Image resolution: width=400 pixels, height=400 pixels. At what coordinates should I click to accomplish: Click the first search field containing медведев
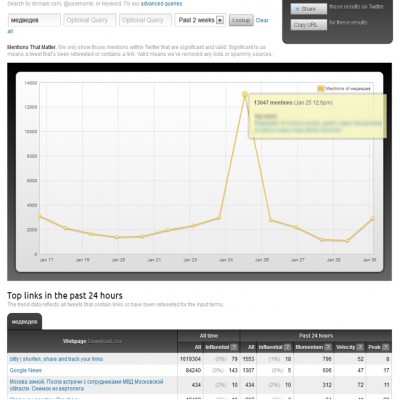[34, 20]
